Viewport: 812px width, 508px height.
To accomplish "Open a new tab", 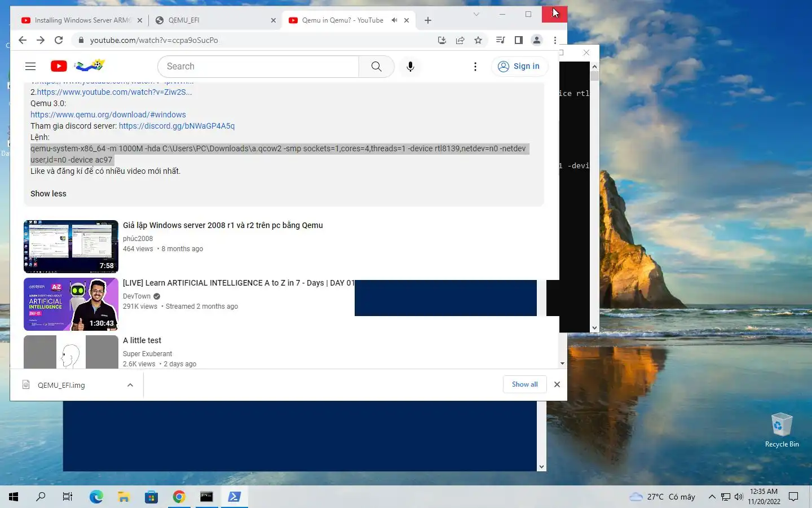I will point(428,20).
